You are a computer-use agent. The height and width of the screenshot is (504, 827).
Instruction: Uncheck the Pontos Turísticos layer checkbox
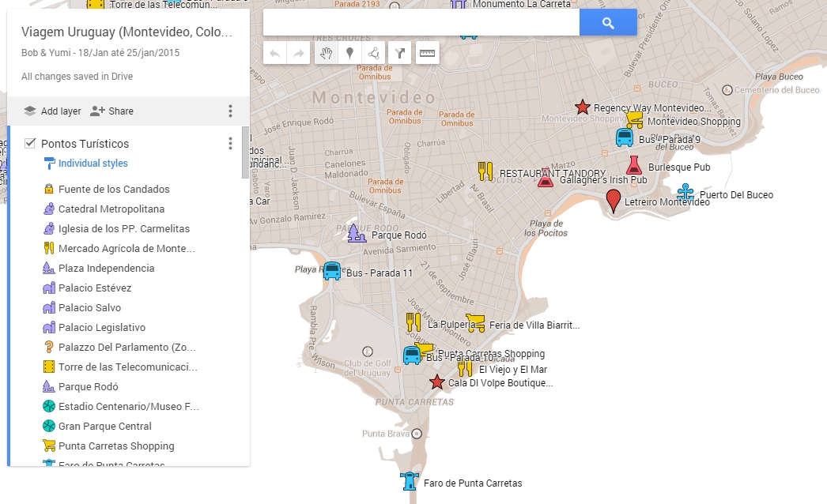(x=30, y=144)
